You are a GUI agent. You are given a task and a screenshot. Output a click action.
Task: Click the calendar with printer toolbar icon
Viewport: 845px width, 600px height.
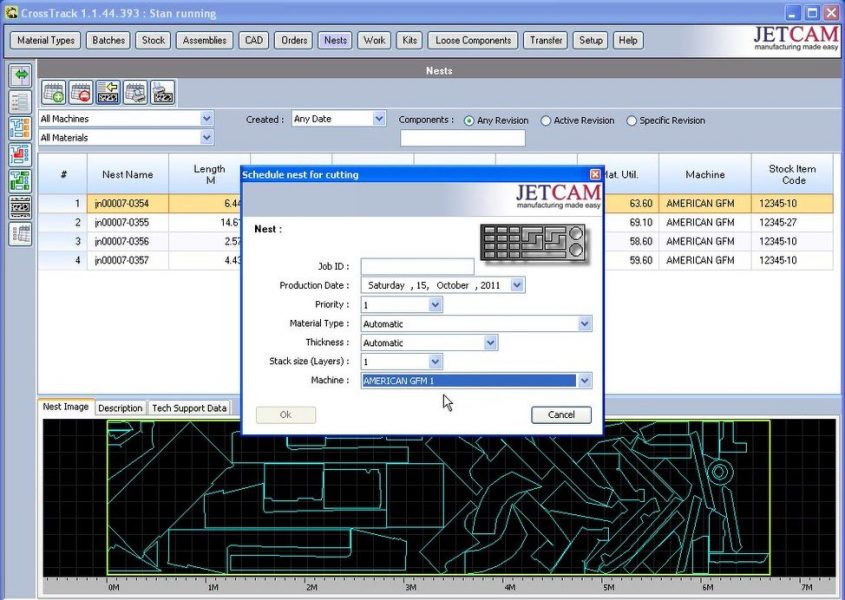[x=135, y=92]
